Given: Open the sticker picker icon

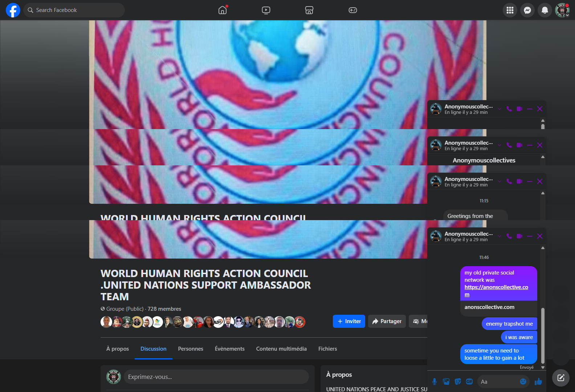Looking at the screenshot, I should (458, 381).
